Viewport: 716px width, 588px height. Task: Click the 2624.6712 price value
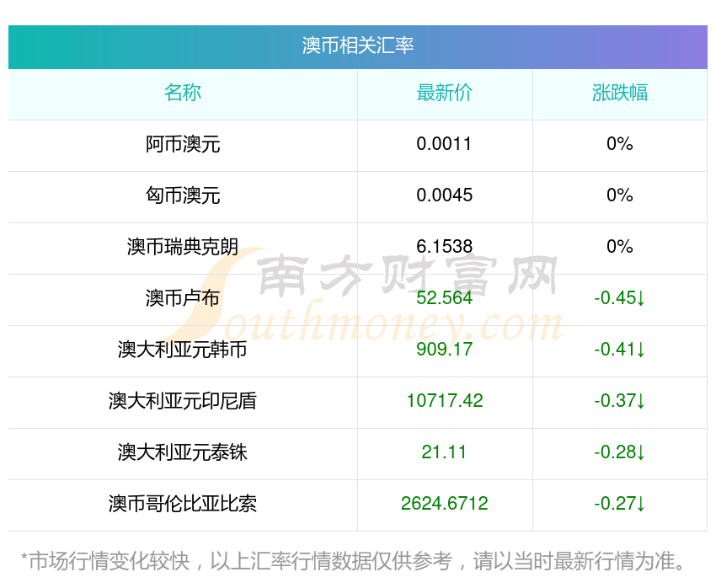coord(444,504)
